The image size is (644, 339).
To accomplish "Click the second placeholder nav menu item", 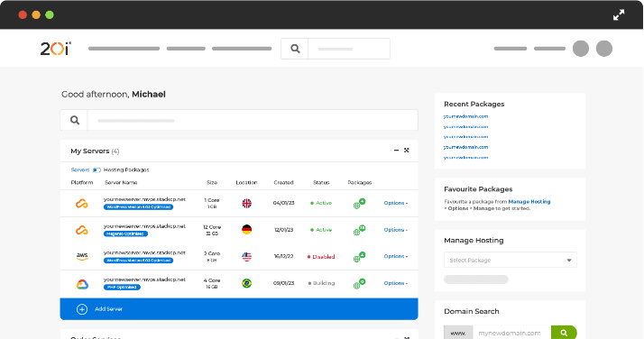I will [x=186, y=49].
